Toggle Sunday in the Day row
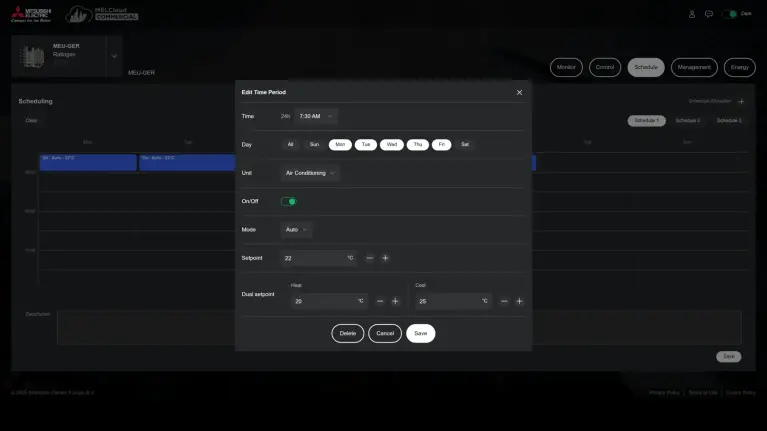Screen dimensions: 767x431 click(314, 144)
